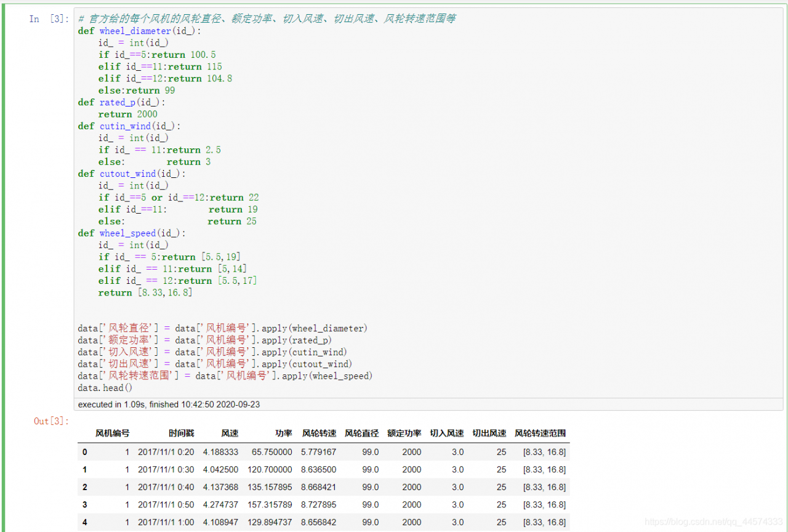
Task: Click the 'def wheel_diameter(id_):' line
Action: click(x=140, y=31)
